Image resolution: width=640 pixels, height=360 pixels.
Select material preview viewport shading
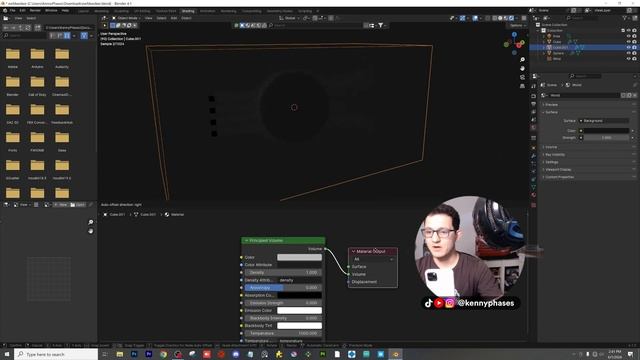(506, 18)
